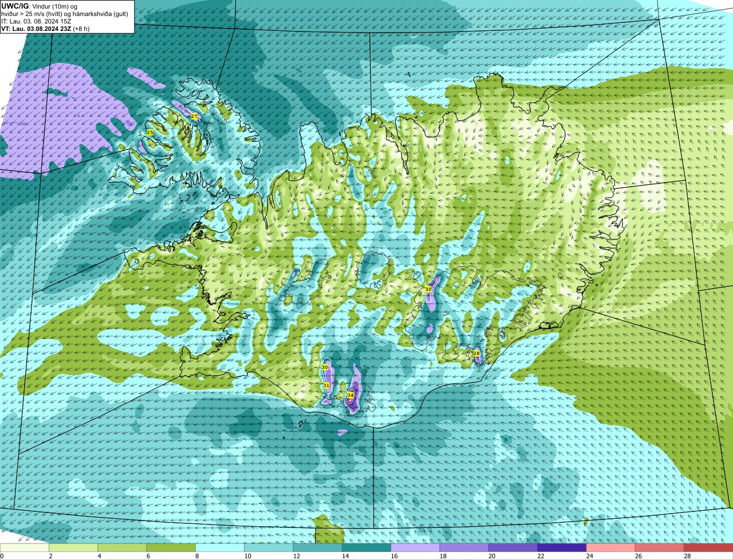
Task: Click the legend scale number 0
Action: pyautogui.click(x=2, y=556)
